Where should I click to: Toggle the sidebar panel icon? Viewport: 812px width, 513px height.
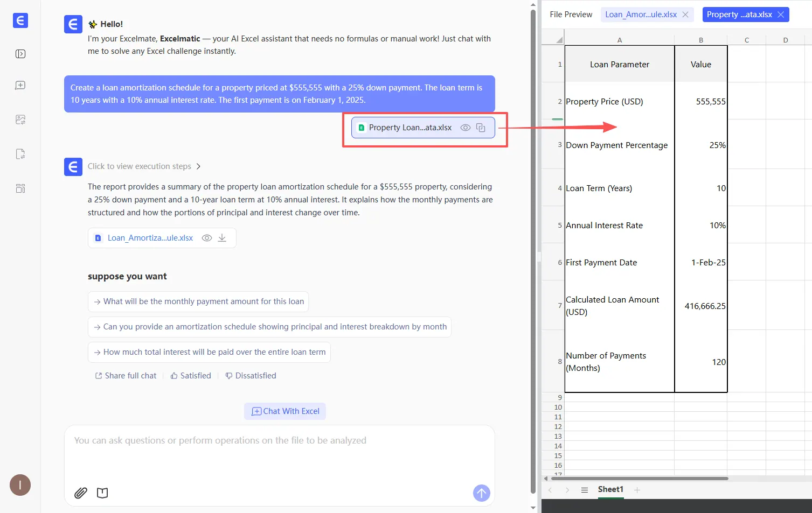[x=20, y=54]
